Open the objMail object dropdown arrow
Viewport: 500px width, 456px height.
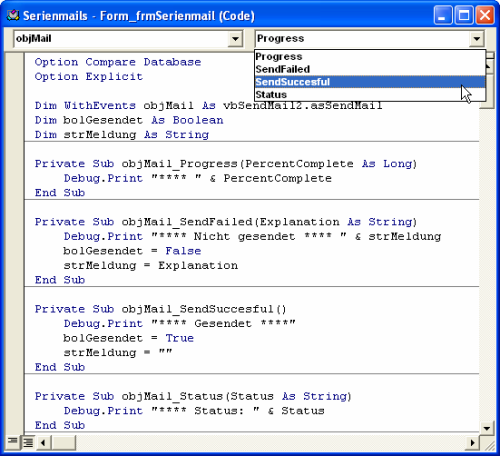coord(235,39)
